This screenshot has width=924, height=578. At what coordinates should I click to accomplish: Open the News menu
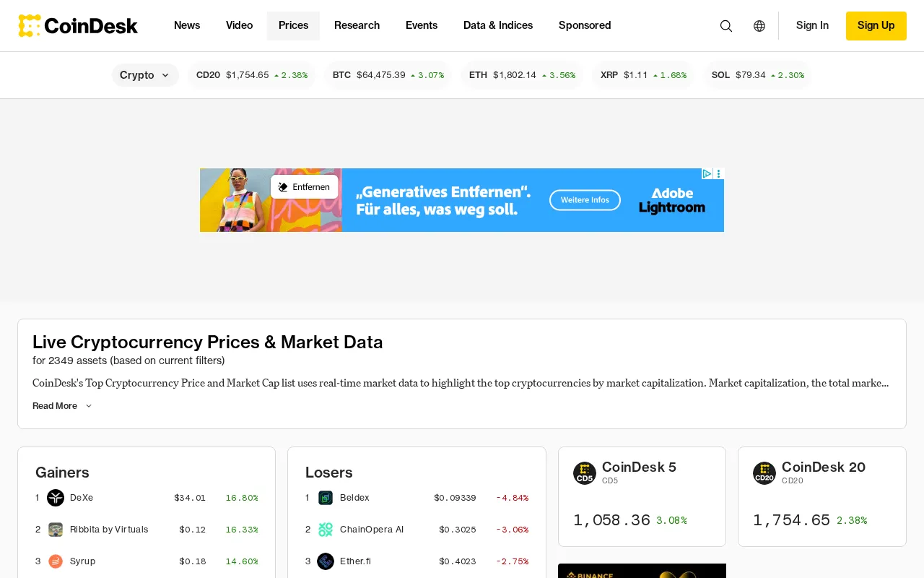pyautogui.click(x=187, y=26)
